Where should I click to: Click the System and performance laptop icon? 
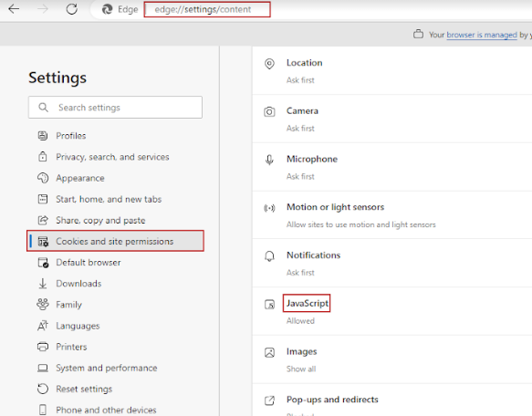[43, 368]
